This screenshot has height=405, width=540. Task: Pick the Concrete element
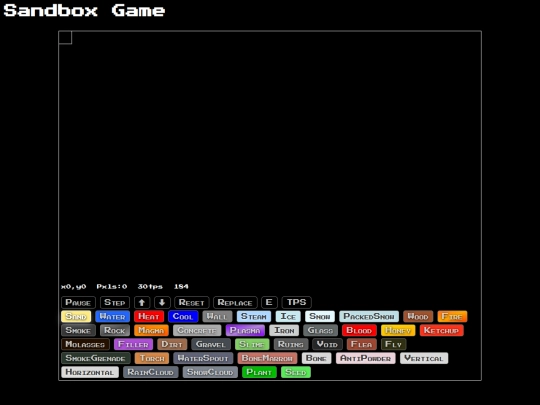(x=197, y=330)
